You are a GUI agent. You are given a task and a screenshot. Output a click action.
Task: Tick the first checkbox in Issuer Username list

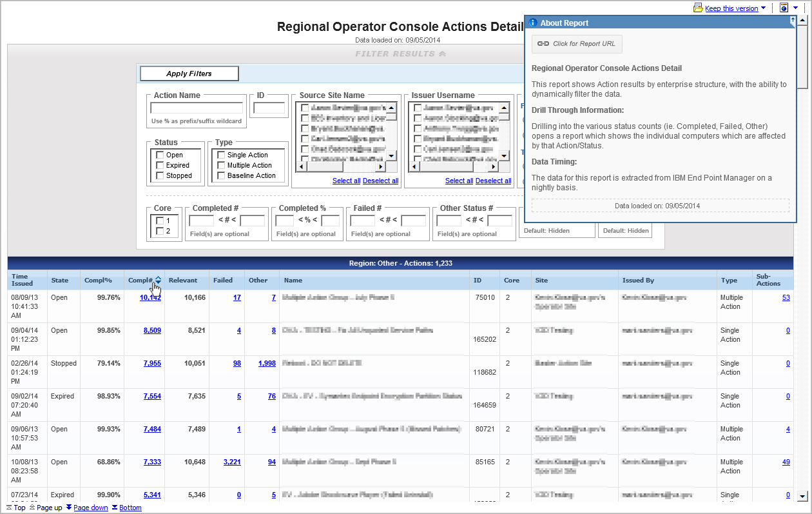tap(418, 108)
